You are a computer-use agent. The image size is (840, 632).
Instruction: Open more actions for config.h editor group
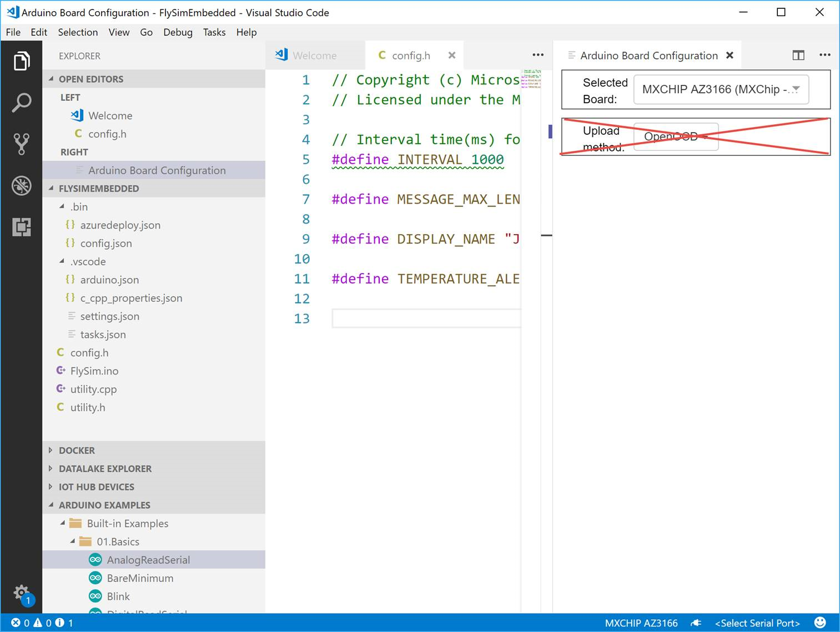[538, 55]
